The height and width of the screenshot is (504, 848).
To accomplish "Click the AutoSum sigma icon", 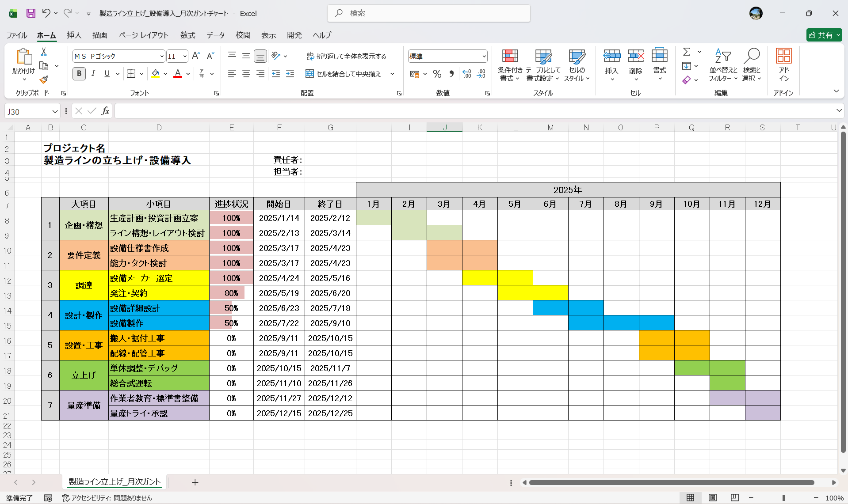I will click(687, 52).
